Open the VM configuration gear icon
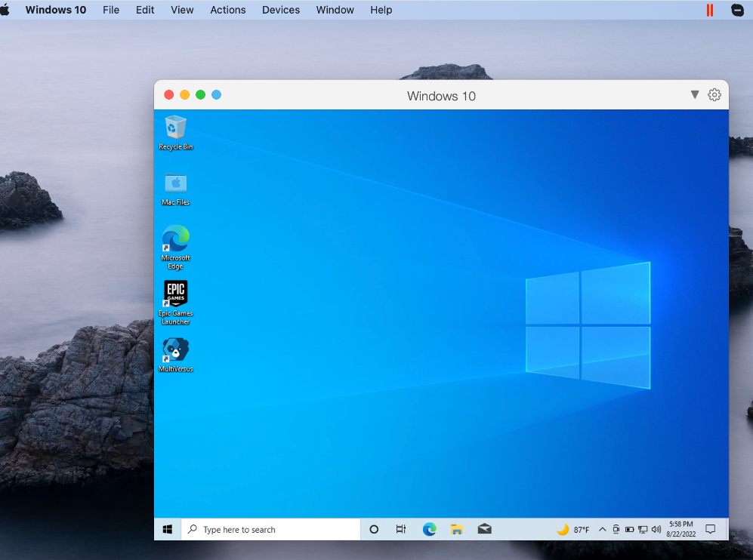Screen dimensions: 753x560 714,95
